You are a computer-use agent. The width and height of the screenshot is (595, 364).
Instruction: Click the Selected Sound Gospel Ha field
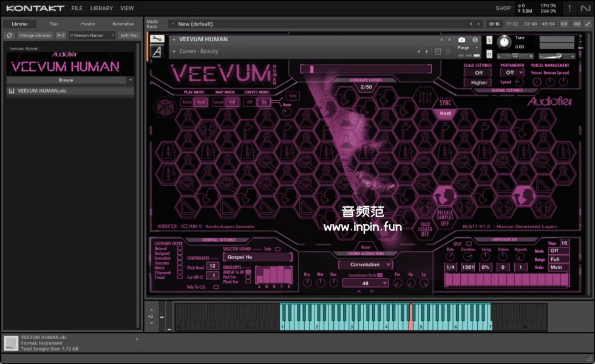click(257, 257)
